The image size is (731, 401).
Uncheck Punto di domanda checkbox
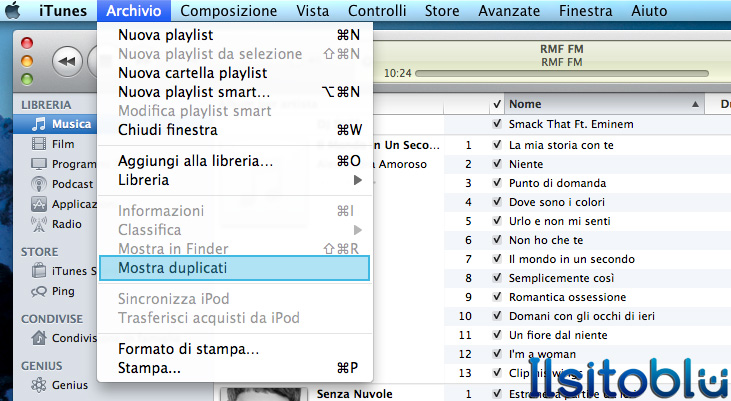click(x=497, y=183)
